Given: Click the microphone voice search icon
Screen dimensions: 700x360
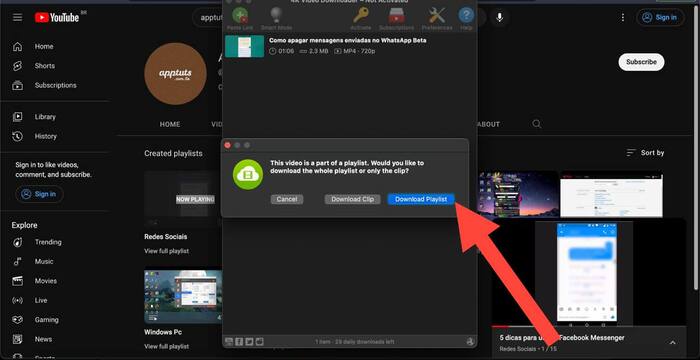Looking at the screenshot, I should (500, 17).
